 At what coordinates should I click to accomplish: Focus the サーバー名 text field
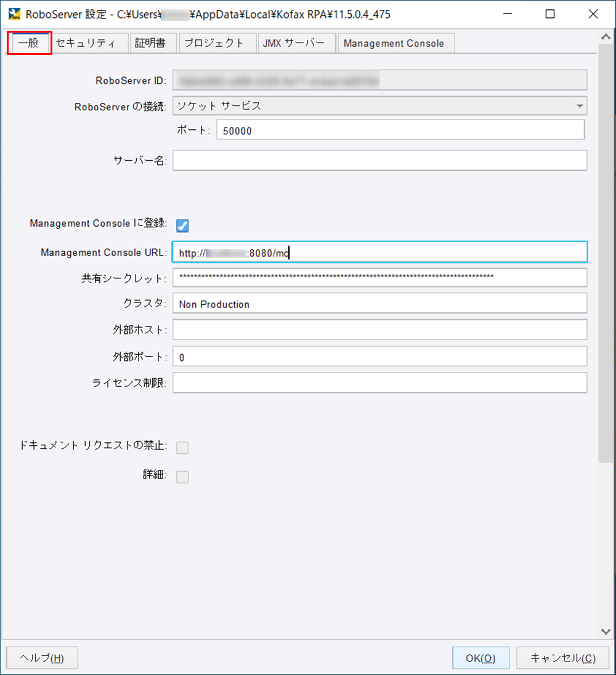coord(379,160)
